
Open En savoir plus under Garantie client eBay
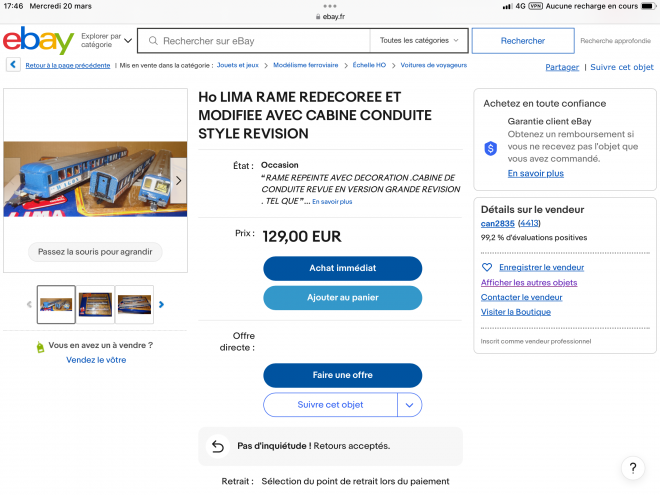535,173
